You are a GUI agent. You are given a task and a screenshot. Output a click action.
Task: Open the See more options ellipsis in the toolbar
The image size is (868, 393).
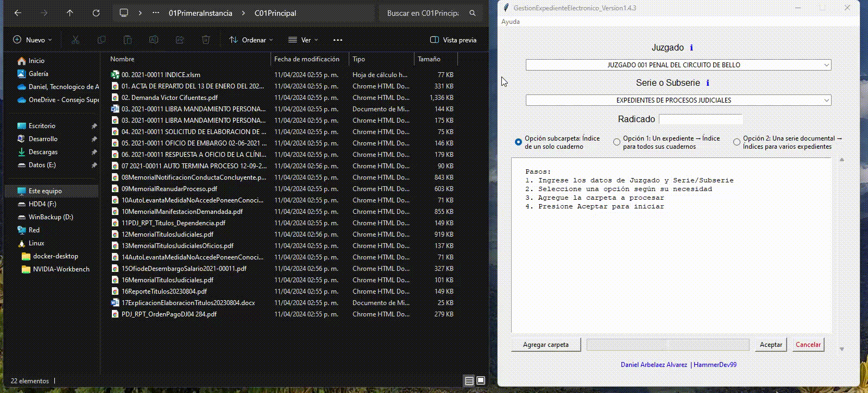click(x=338, y=40)
